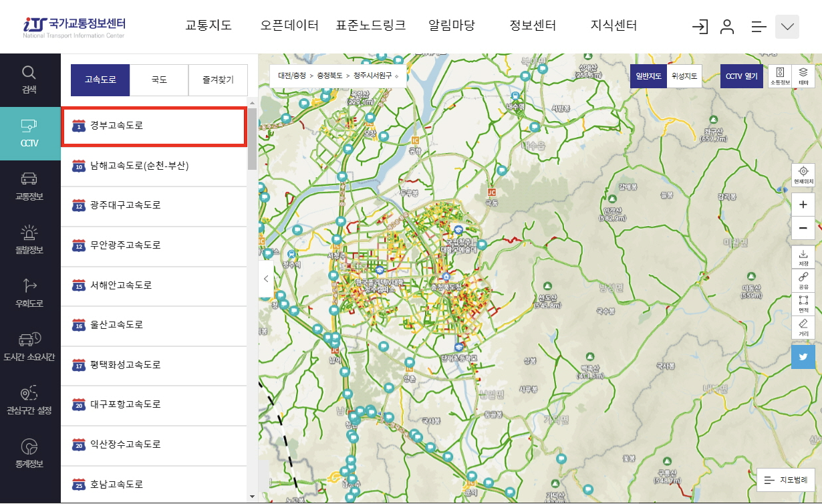Toggle the CCTV 열기 button
822x504 pixels.
(742, 76)
